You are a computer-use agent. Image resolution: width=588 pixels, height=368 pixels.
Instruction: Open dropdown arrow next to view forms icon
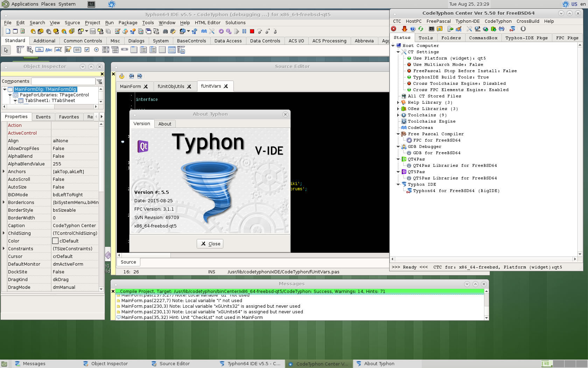(x=188, y=31)
